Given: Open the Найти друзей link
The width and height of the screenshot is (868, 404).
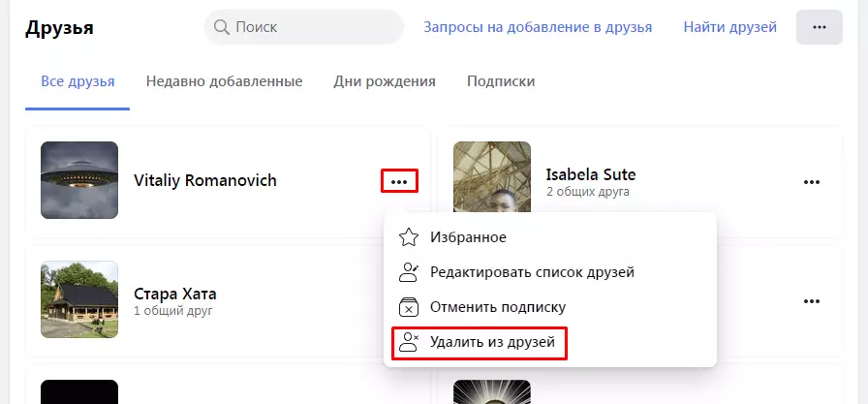Looking at the screenshot, I should tap(730, 27).
